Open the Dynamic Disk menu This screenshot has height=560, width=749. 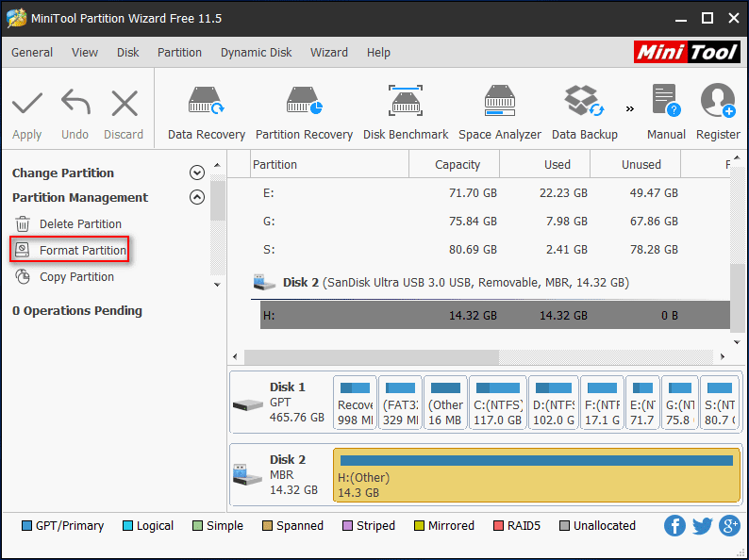click(x=256, y=53)
